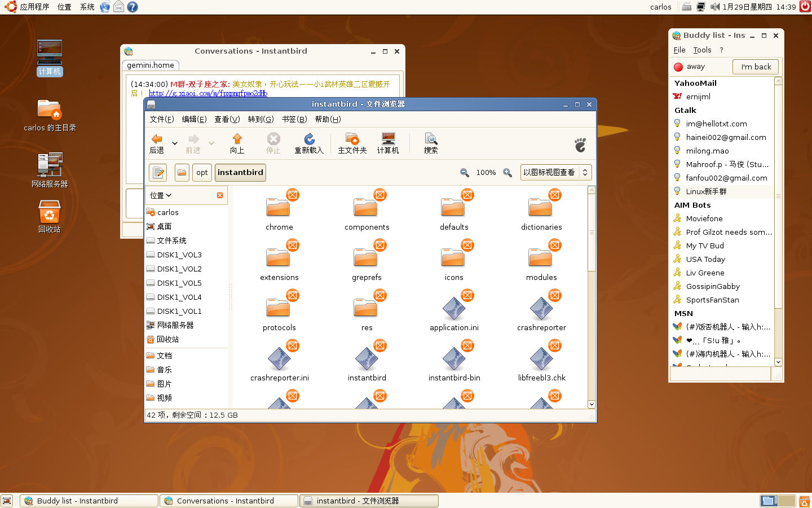
Task: Select the icons folder
Action: [454, 260]
